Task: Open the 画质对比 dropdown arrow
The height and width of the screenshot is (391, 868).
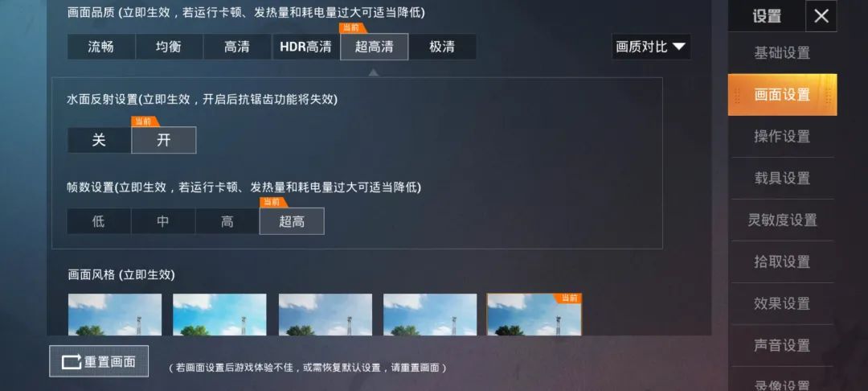Action: coord(679,47)
